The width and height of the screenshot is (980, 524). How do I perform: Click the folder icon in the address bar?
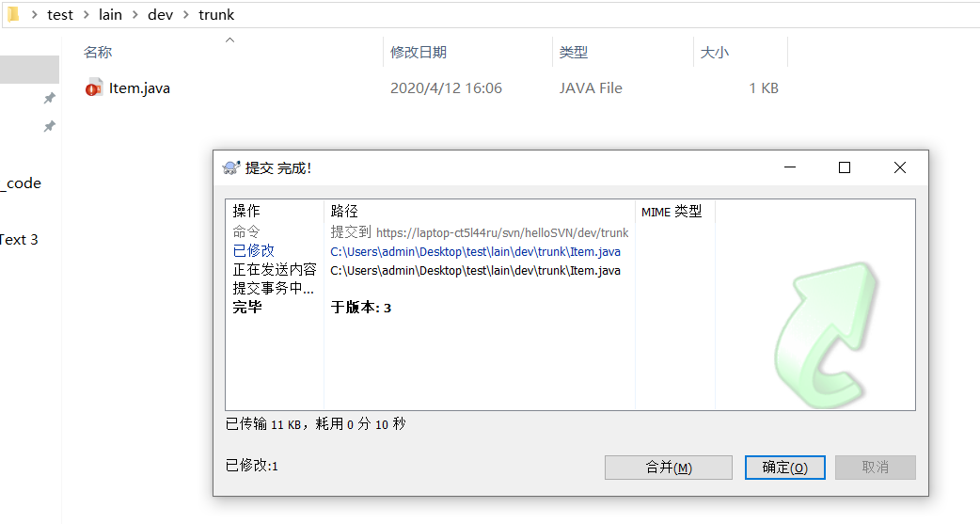point(13,14)
